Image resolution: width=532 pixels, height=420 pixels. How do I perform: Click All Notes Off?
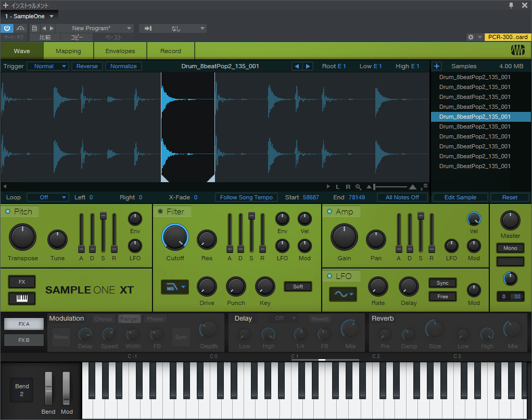click(x=402, y=197)
